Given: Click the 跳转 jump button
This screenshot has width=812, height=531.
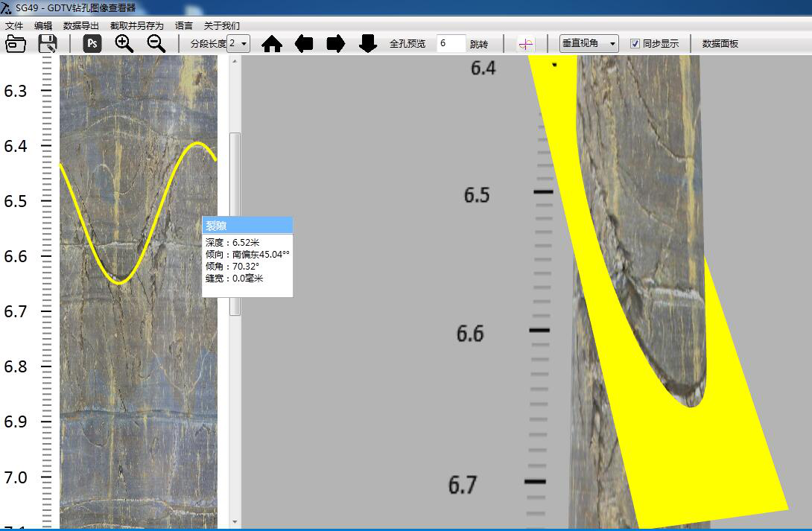Looking at the screenshot, I should (x=479, y=44).
